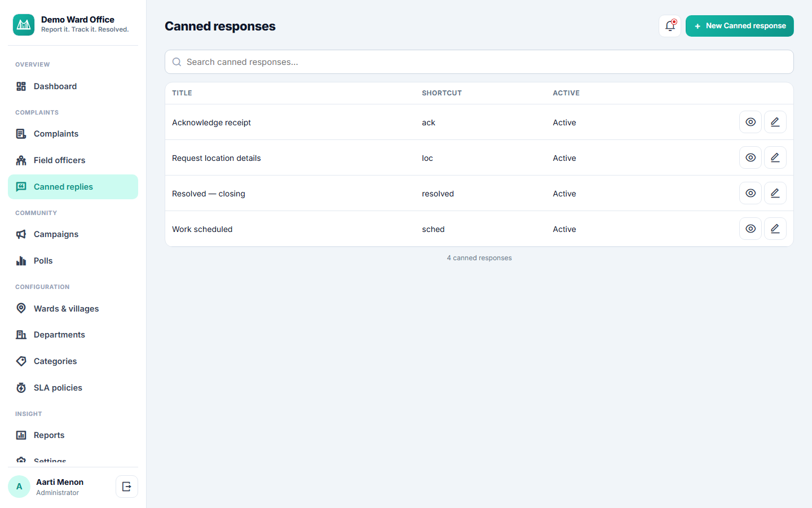Open Reports in the sidebar
The width and height of the screenshot is (812, 508).
click(73, 435)
